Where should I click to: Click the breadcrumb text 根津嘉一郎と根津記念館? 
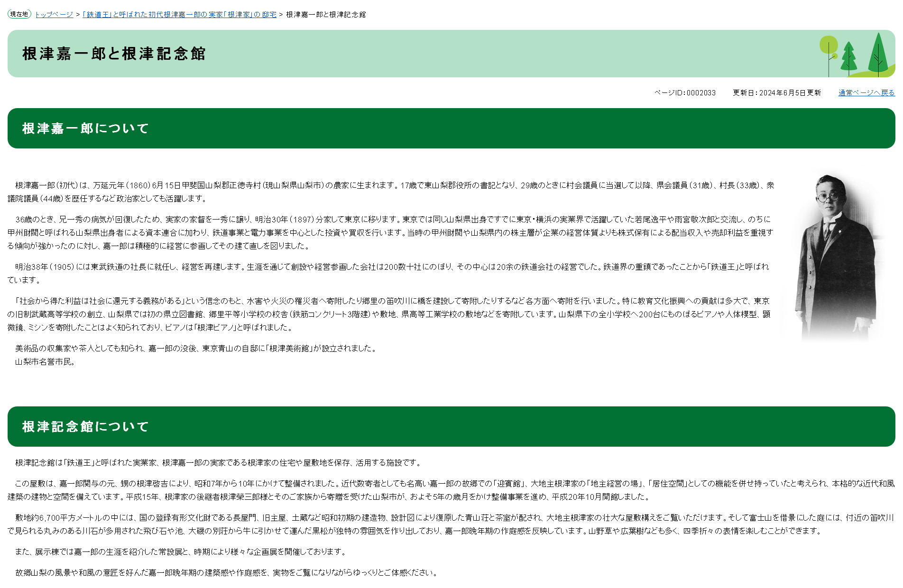click(326, 15)
